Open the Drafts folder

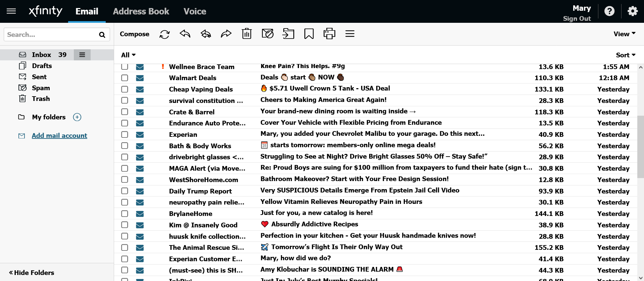[42, 66]
